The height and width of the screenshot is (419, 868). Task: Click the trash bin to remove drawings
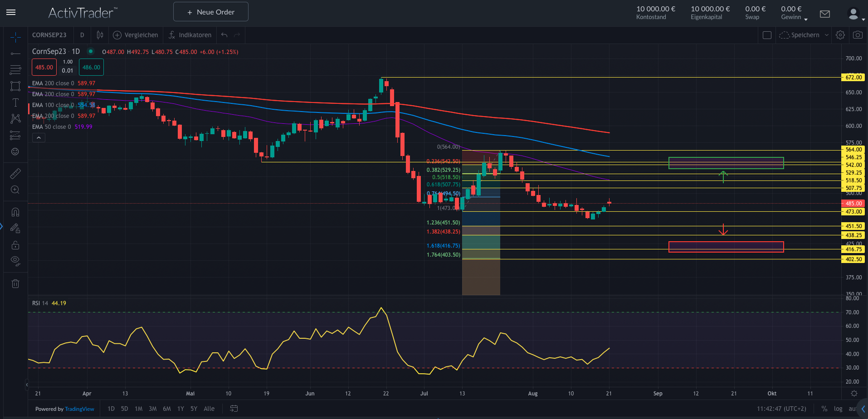(15, 284)
